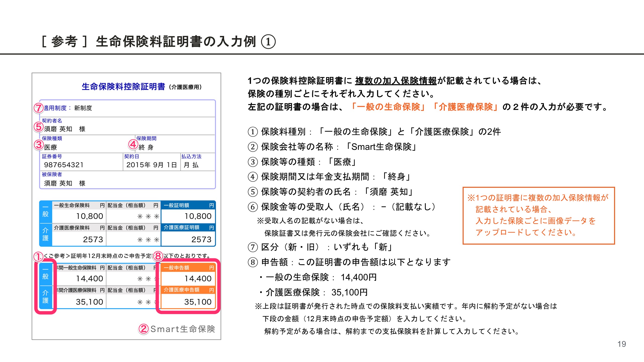Click the pink circled 8 marker
Image resolution: width=644 pixels, height=362 pixels.
(158, 256)
